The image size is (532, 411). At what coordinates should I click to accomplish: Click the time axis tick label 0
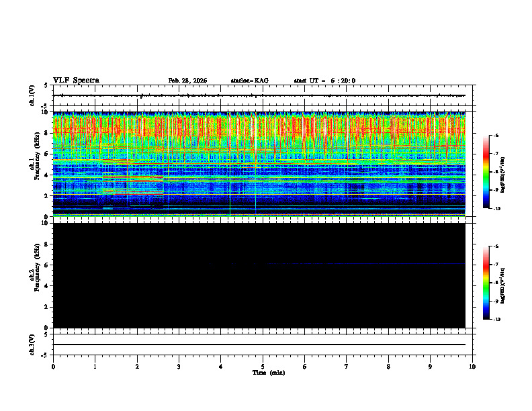tap(53, 367)
